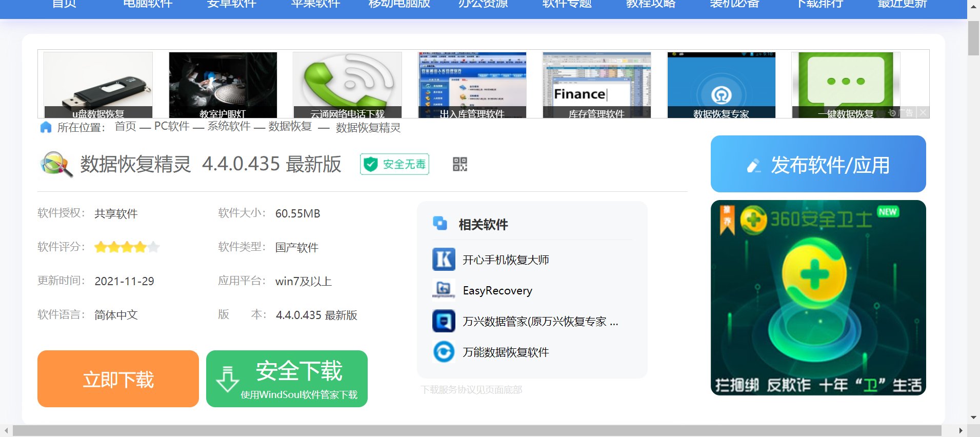Image resolution: width=980 pixels, height=437 pixels.
Task: Open the 苹果软件 navigation item
Action: [x=316, y=4]
